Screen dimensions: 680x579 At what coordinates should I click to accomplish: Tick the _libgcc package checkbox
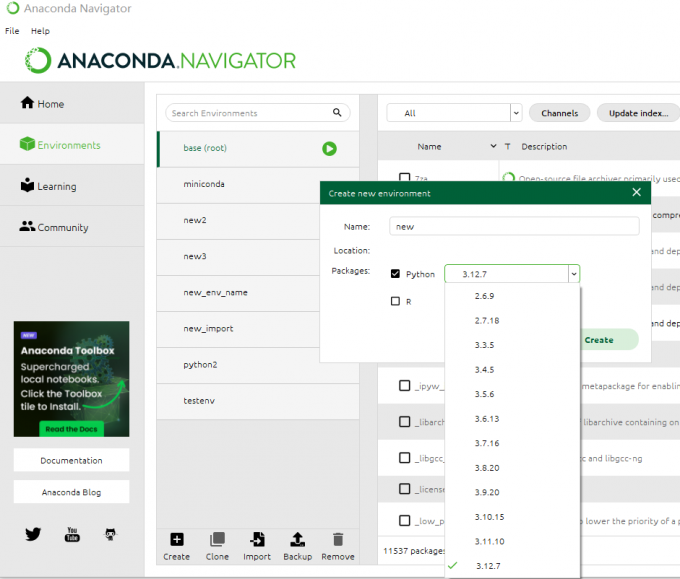tap(404, 458)
